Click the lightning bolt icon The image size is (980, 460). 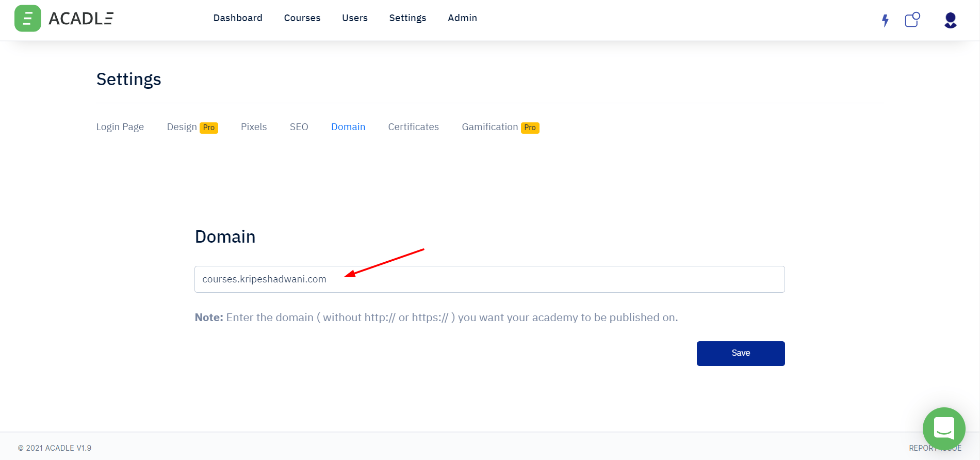pyautogui.click(x=885, y=20)
